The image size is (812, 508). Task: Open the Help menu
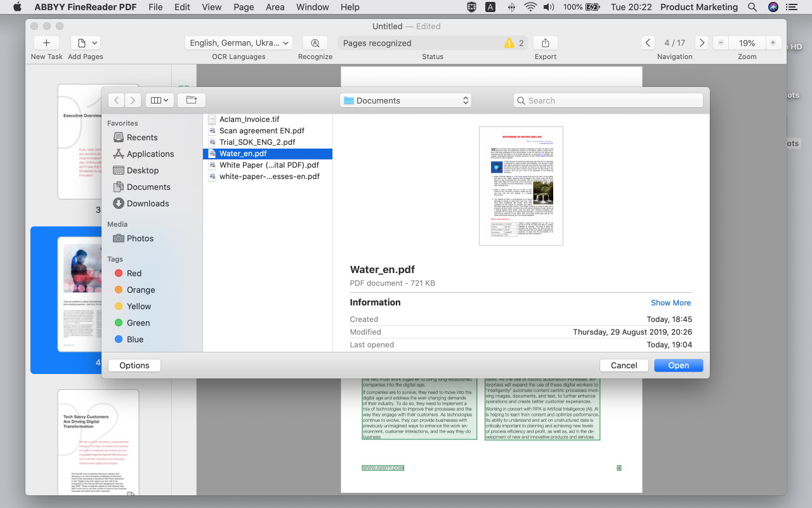(x=350, y=7)
